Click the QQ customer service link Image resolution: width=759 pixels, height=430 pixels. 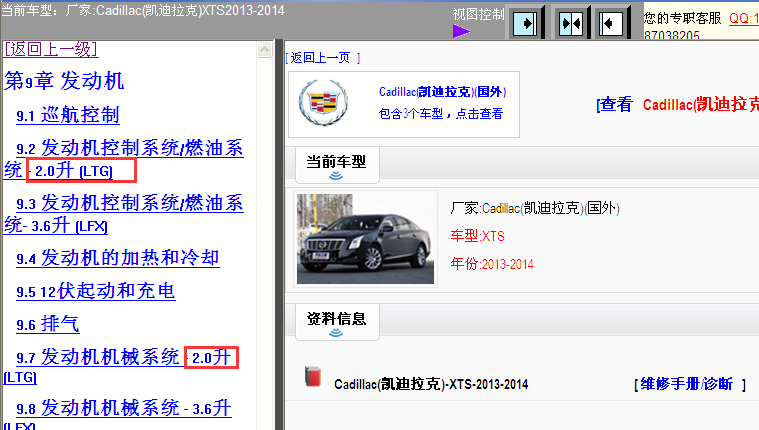click(x=744, y=18)
